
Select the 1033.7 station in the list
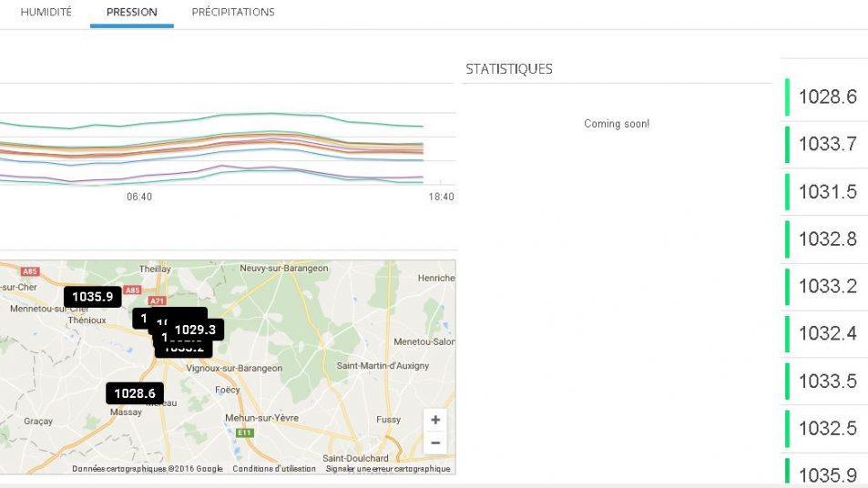coord(827,144)
